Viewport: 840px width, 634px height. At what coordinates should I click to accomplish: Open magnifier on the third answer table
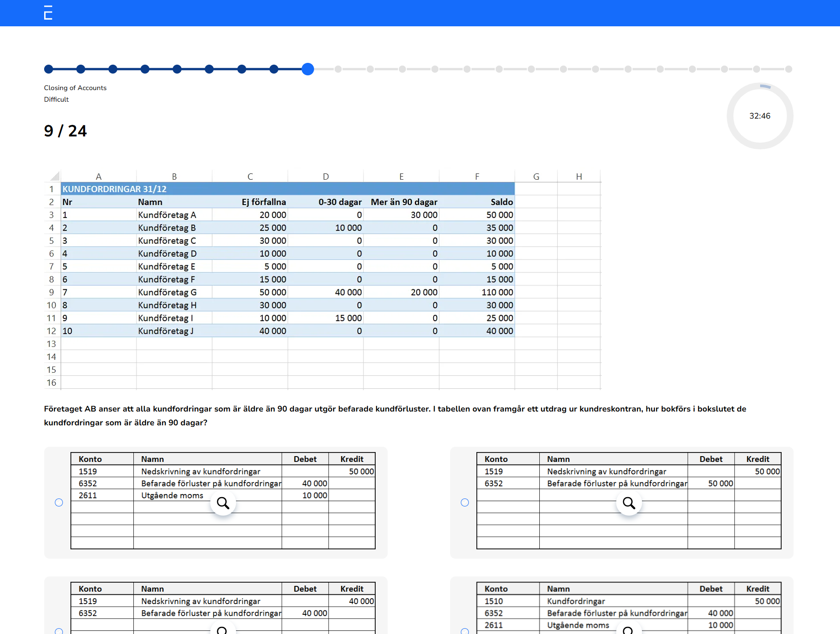pyautogui.click(x=222, y=630)
